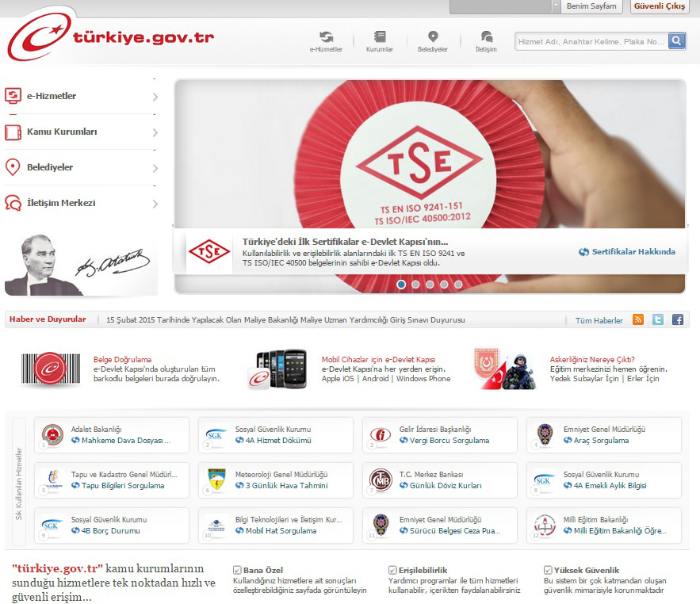Click the RSS feed icon
Screen dimensions: 700x604
point(638,319)
